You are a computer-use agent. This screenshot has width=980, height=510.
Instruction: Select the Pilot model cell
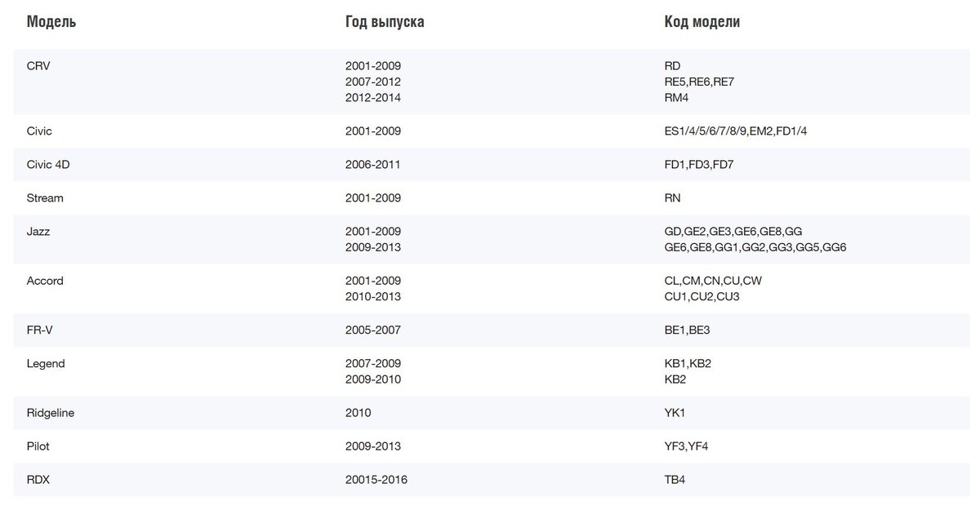(x=38, y=446)
